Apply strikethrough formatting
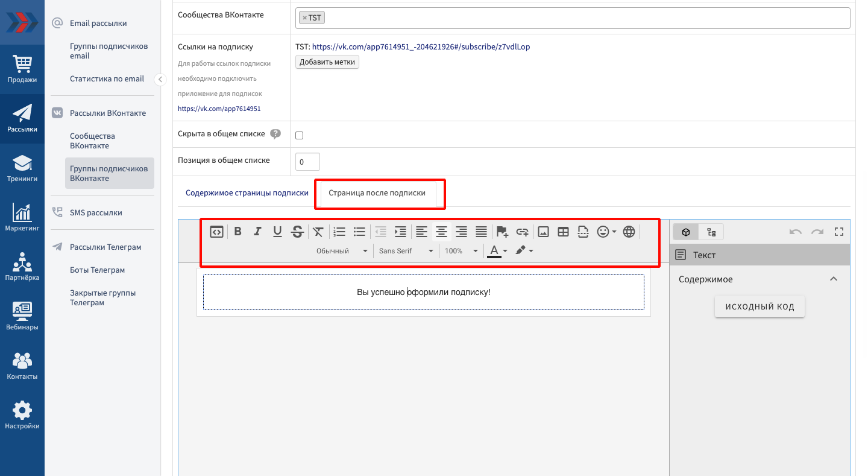This screenshot has width=868, height=476. [x=297, y=231]
